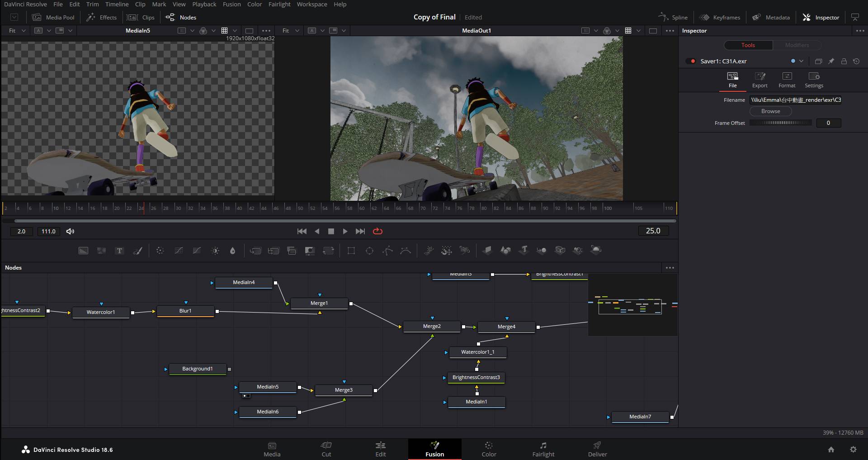
Task: Add a Brightness Contrast tool
Action: click(x=215, y=251)
